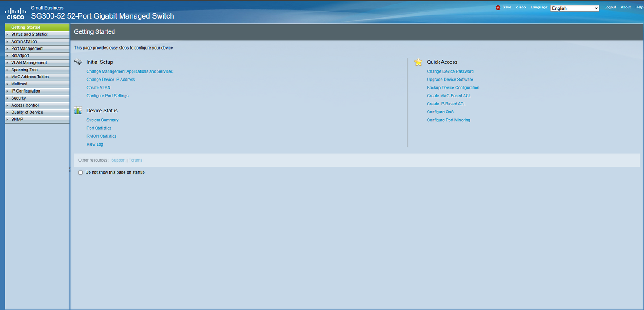The image size is (644, 310).
Task: Expand IP Configuration arrow
Action: tap(8, 91)
